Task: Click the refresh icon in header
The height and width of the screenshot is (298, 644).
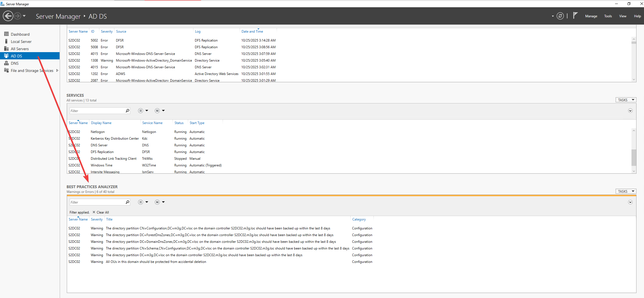Action: [560, 16]
